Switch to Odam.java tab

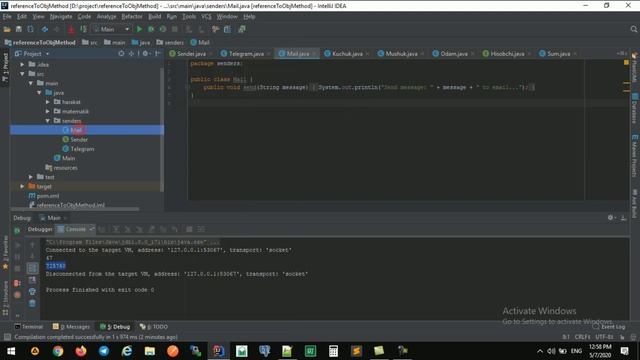click(x=453, y=53)
